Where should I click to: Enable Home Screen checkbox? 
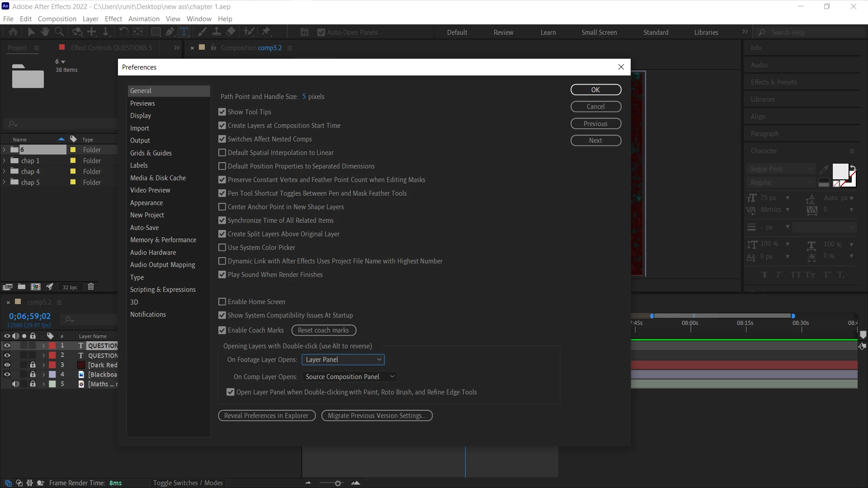coord(222,301)
